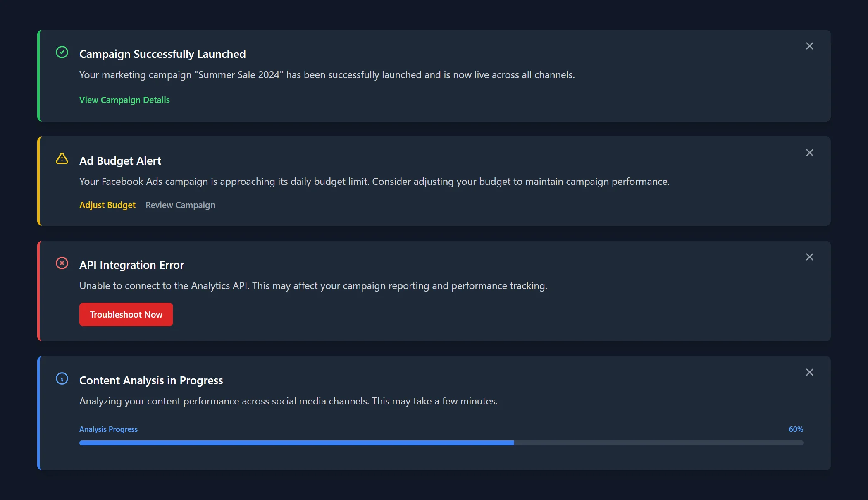Close the Content Analysis in Progress notice
The width and height of the screenshot is (868, 500).
click(810, 372)
